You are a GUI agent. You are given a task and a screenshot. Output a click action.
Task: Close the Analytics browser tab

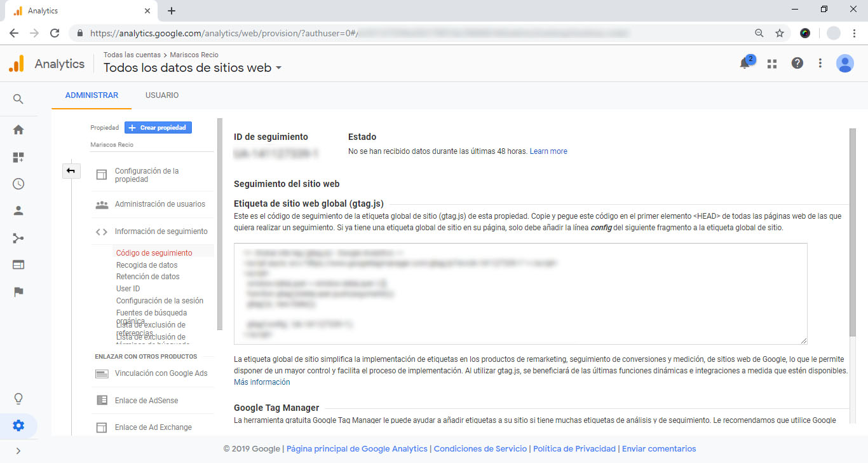coord(147,11)
